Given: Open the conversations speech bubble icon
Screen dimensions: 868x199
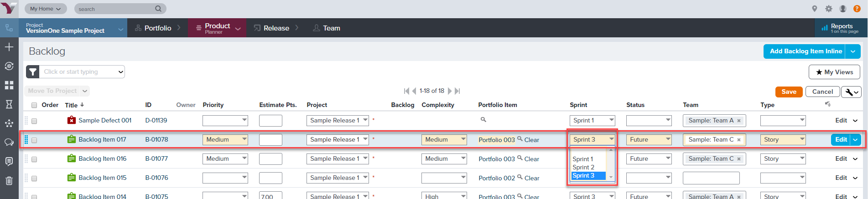Looking at the screenshot, I should coord(9,142).
